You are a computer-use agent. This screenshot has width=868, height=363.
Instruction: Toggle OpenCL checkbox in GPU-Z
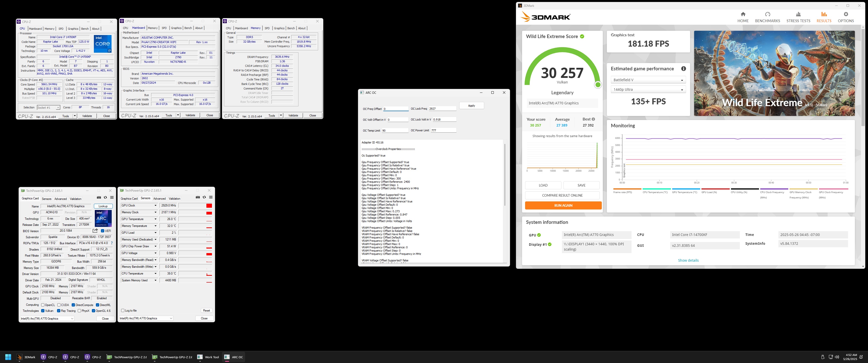click(x=43, y=305)
